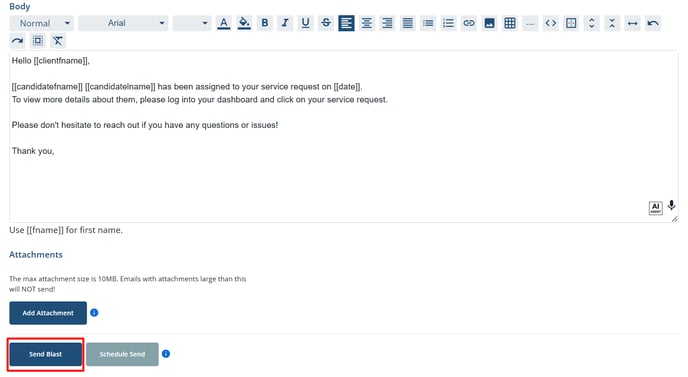Click the Add Attachment button
Screen dimensions: 688x377
[48, 313]
